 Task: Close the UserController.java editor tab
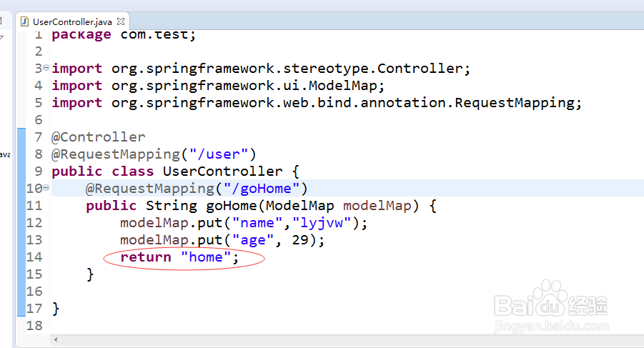120,22
